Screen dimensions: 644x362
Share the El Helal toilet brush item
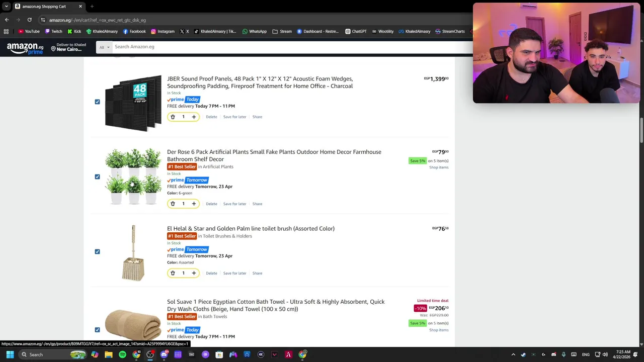pos(257,273)
